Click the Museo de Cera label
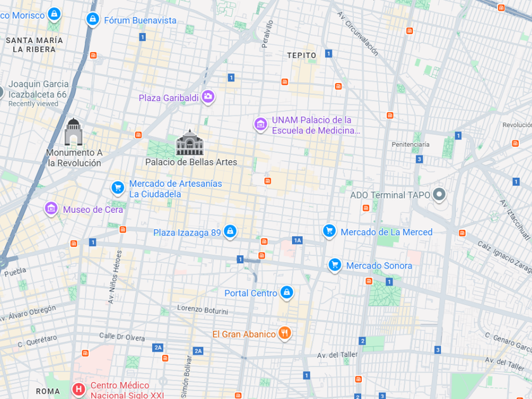The width and height of the screenshot is (532, 399). click(93, 210)
